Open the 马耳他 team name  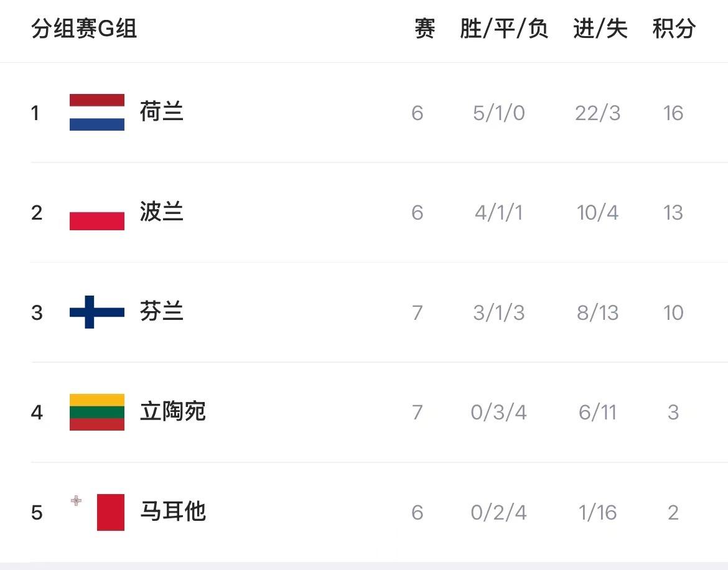172,512
